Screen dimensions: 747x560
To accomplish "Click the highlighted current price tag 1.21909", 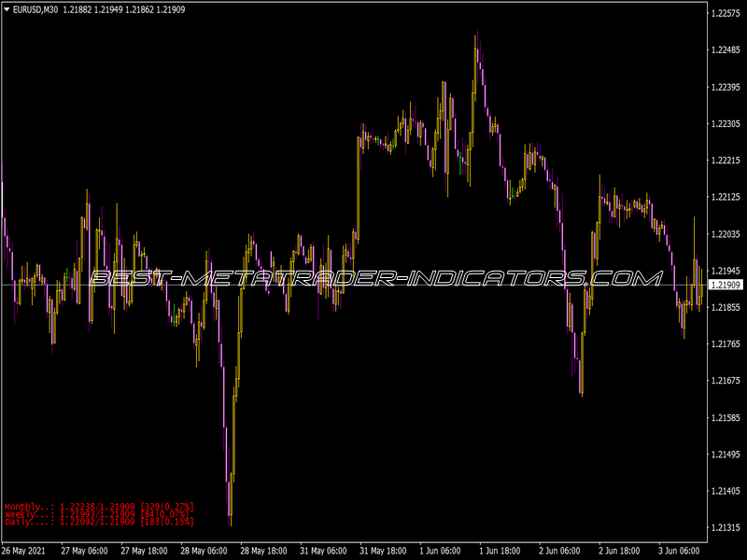I will pos(726,285).
